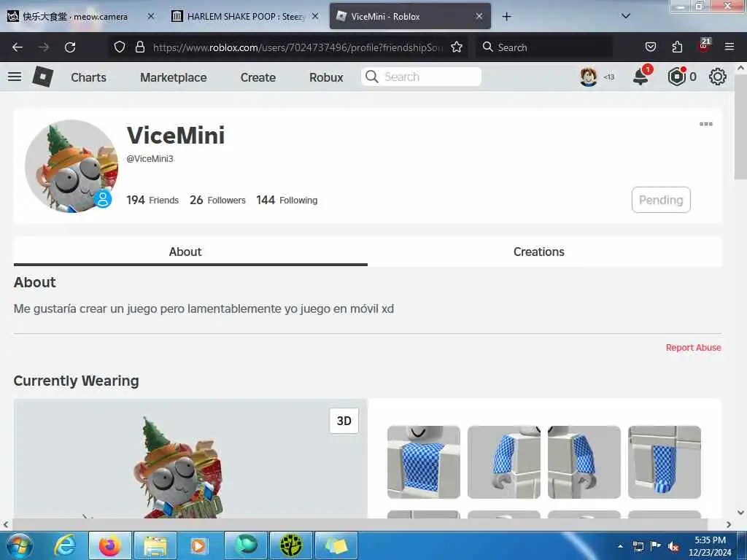Open Windows Media Player from the taskbar
The width and height of the screenshot is (747, 560).
[200, 545]
